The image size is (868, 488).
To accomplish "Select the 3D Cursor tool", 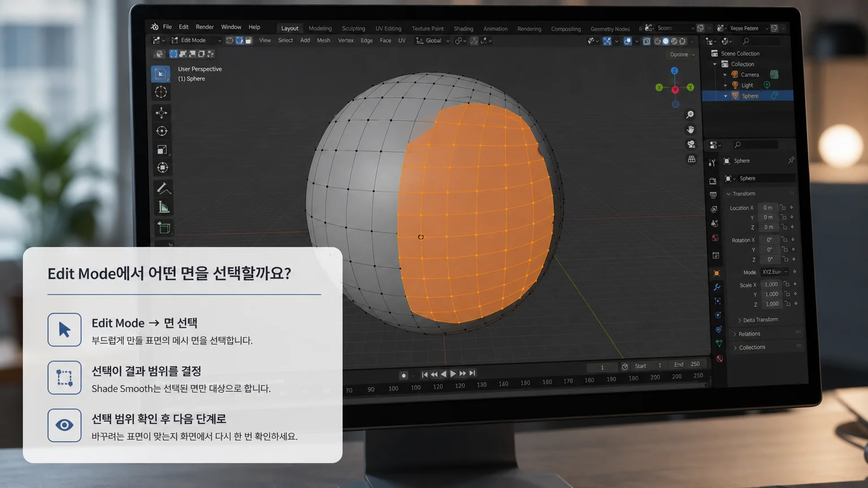I will pyautogui.click(x=161, y=92).
